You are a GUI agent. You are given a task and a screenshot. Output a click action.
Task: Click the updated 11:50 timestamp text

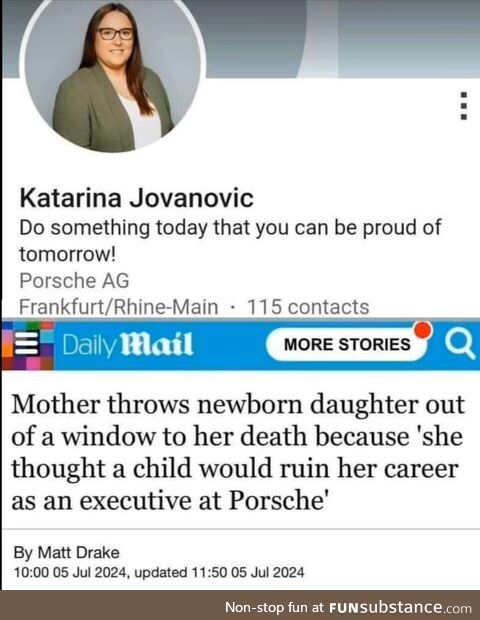(x=219, y=572)
